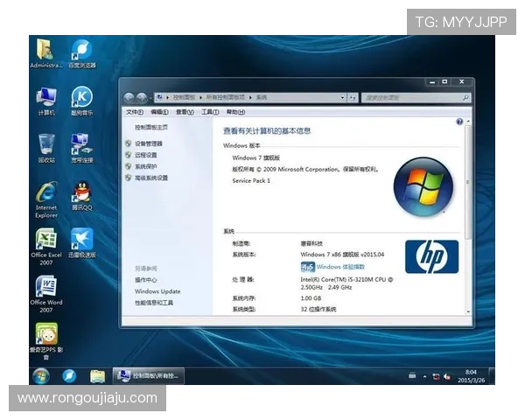
Task: Click the 控制面板主页 link
Action: tap(150, 128)
